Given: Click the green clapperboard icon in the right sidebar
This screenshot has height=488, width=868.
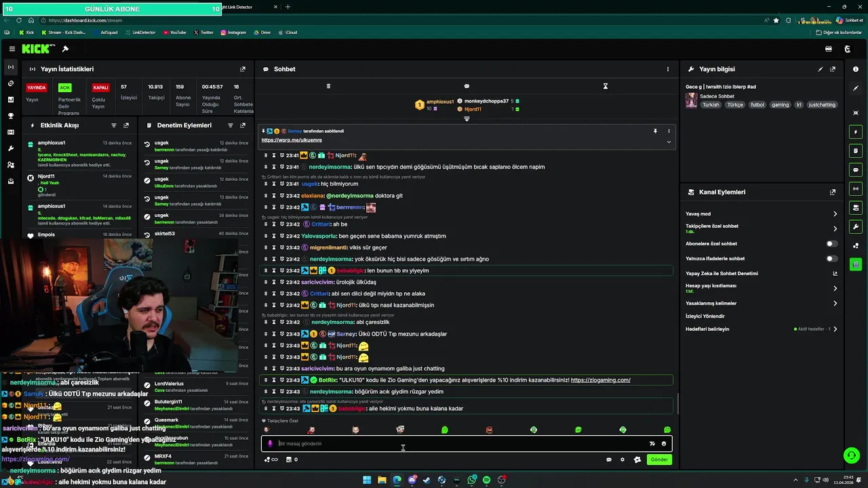Looking at the screenshot, I should tap(856, 264).
